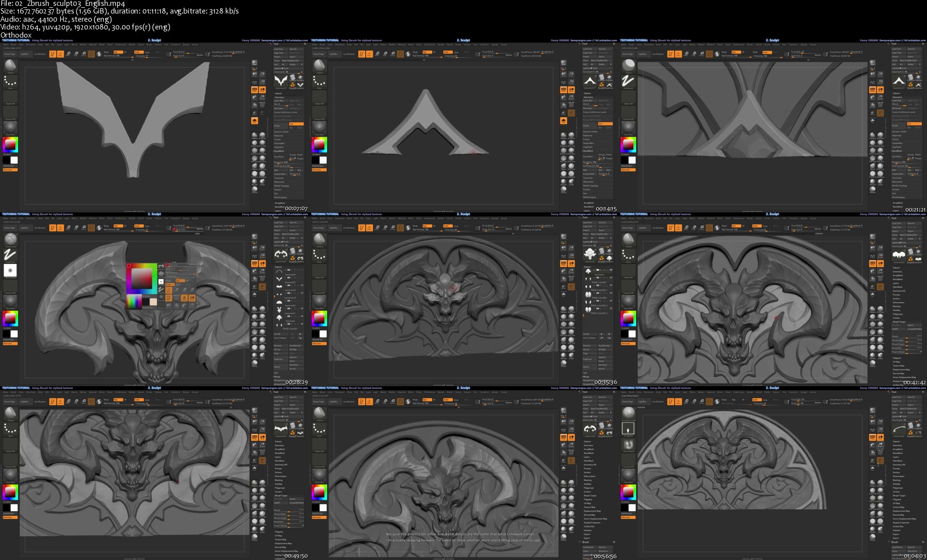This screenshot has height=560, width=927.
Task: Open the brush thumbnail in the 00:14:15 frame
Action: 319,66
